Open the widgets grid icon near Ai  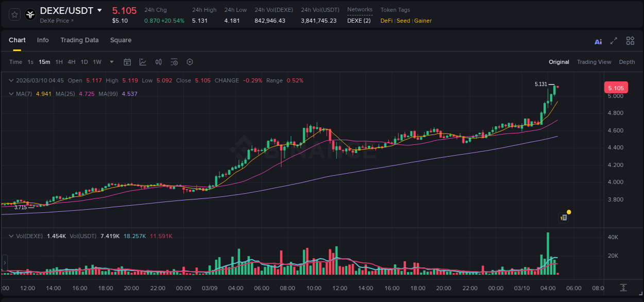(x=630, y=40)
